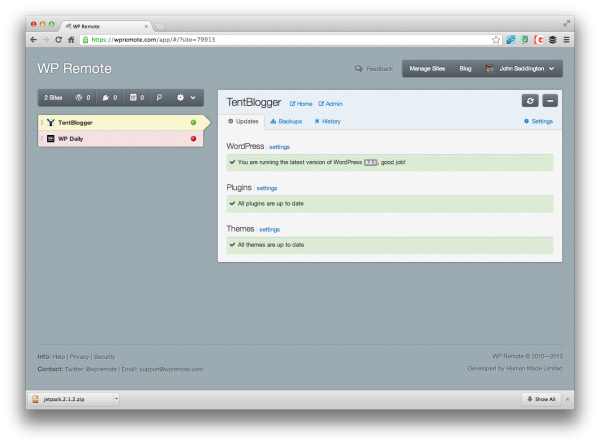This screenshot has width=600, height=445.
Task: Expand the gear settings dropdown in sites toolbar
Action: (x=186, y=98)
